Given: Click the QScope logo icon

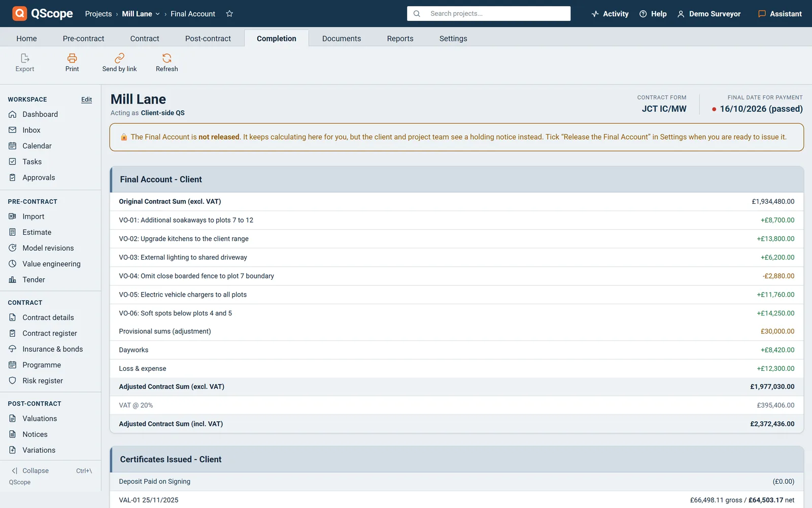Looking at the screenshot, I should pyautogui.click(x=19, y=14).
